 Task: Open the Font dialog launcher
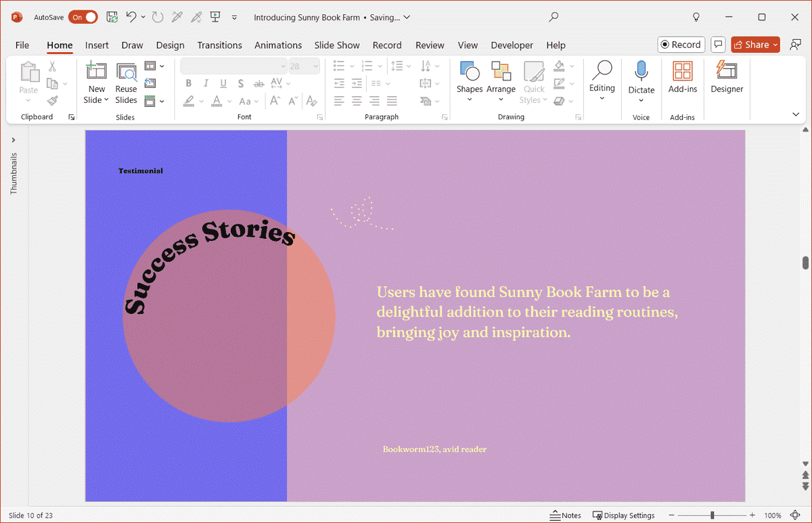pyautogui.click(x=320, y=117)
